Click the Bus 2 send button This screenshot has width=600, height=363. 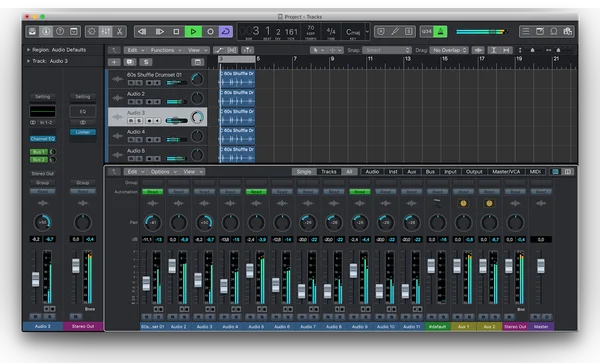click(38, 160)
